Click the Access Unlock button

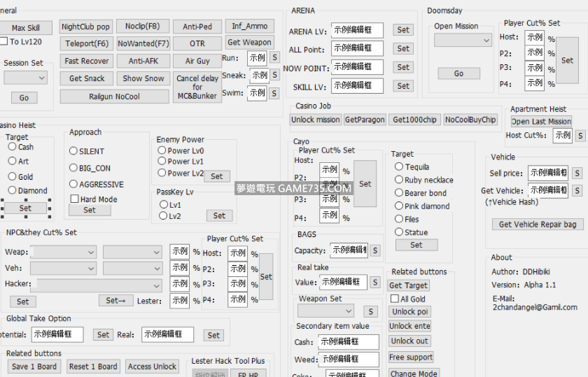[152, 367]
